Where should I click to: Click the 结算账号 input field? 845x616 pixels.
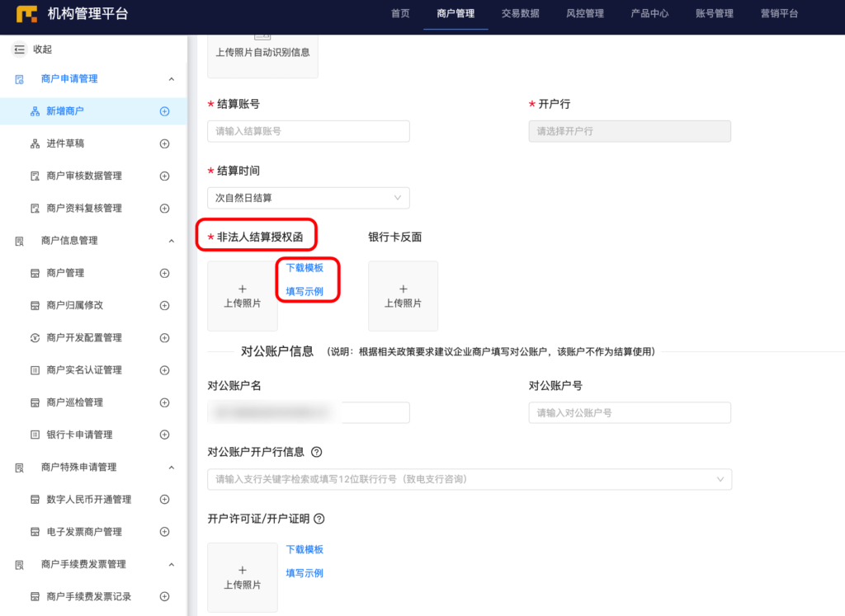point(308,131)
